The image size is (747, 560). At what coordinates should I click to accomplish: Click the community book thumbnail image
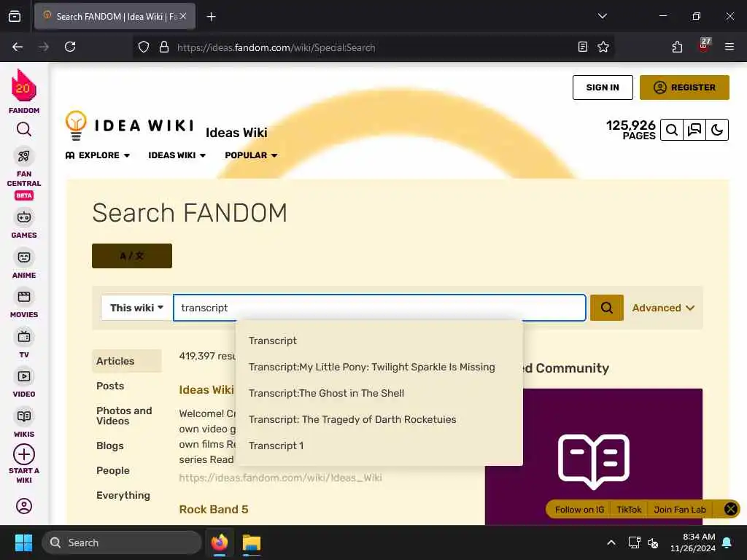coord(594,456)
